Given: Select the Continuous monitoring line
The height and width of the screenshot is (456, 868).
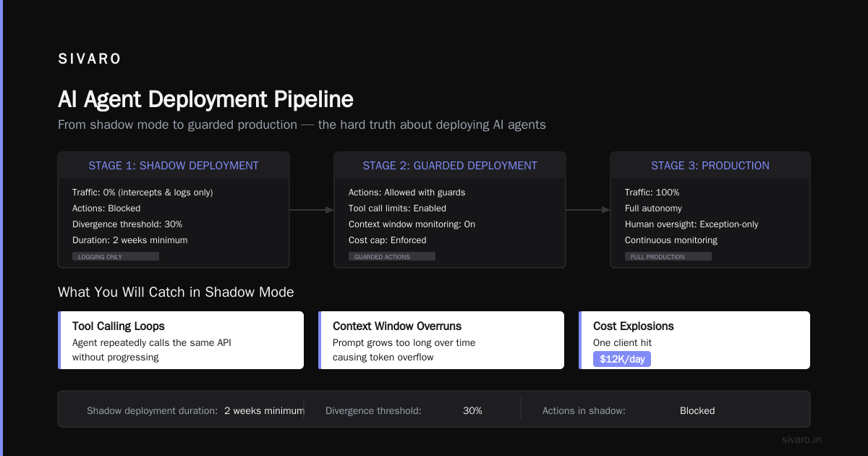Looking at the screenshot, I should (671, 240).
